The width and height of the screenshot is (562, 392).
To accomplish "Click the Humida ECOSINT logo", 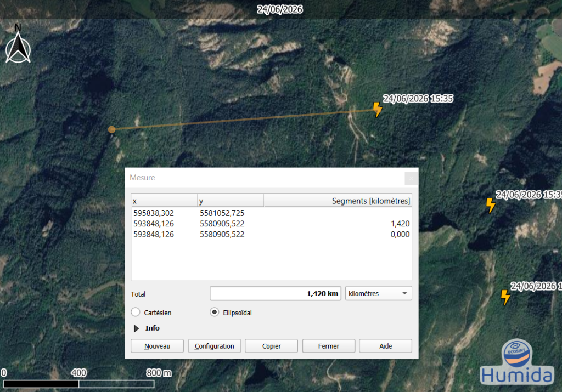I will [x=516, y=362].
